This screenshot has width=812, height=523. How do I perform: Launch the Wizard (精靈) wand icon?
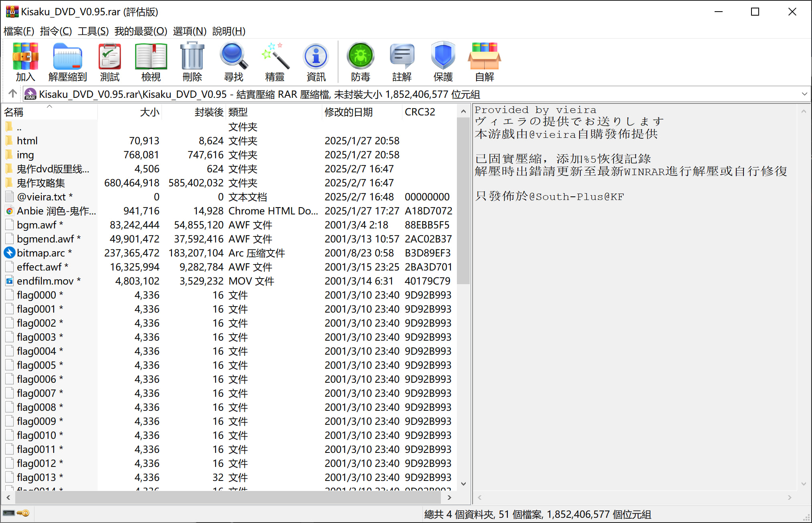[x=275, y=61]
